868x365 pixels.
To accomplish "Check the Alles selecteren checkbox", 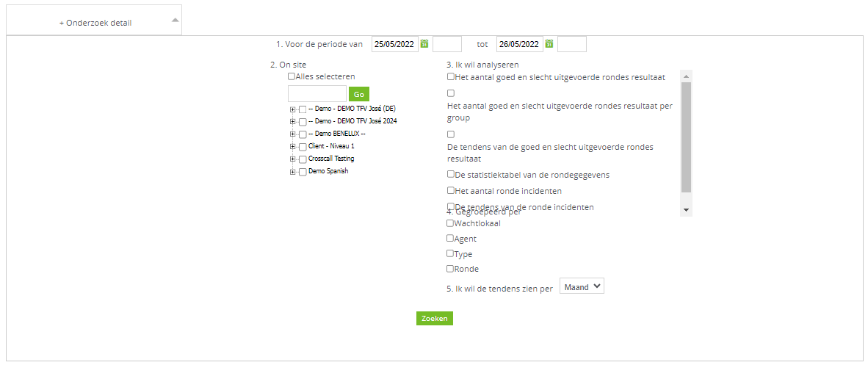I will point(292,76).
